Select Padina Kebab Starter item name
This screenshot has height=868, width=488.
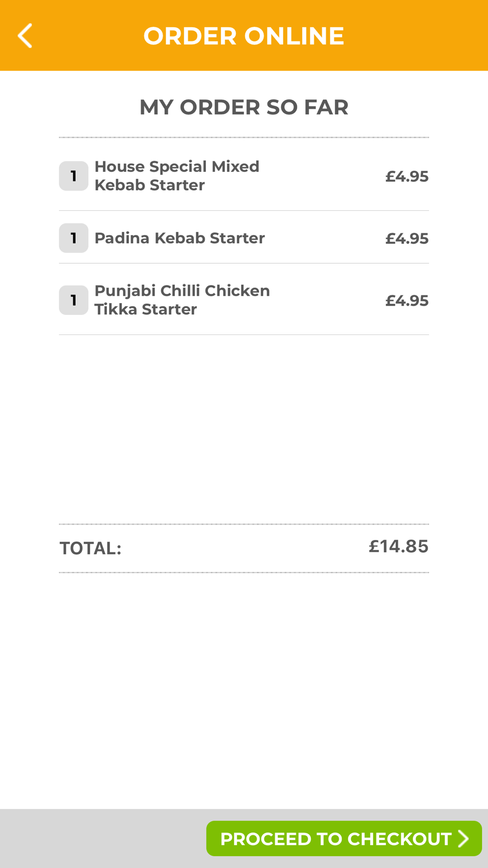(180, 238)
